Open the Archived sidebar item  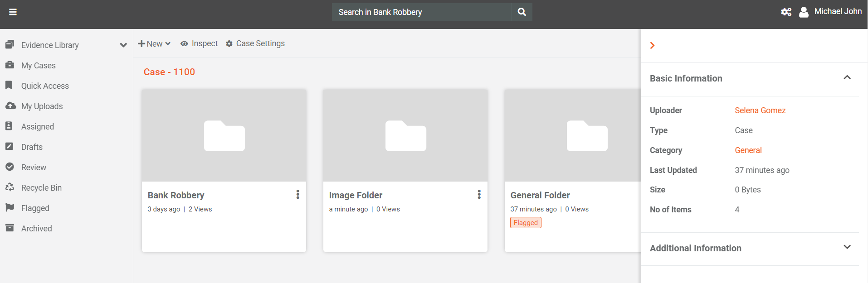[37, 229]
